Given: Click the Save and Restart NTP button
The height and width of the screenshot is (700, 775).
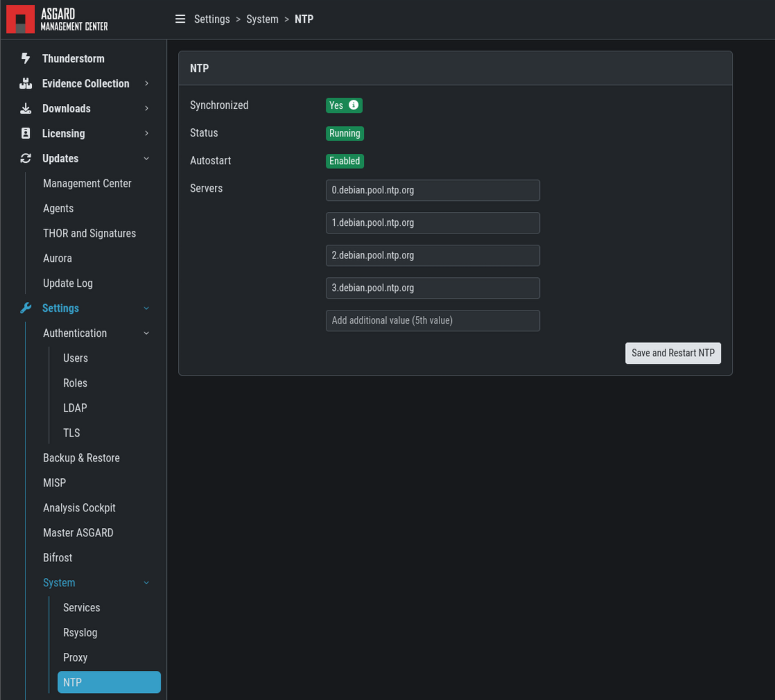Looking at the screenshot, I should coord(672,353).
